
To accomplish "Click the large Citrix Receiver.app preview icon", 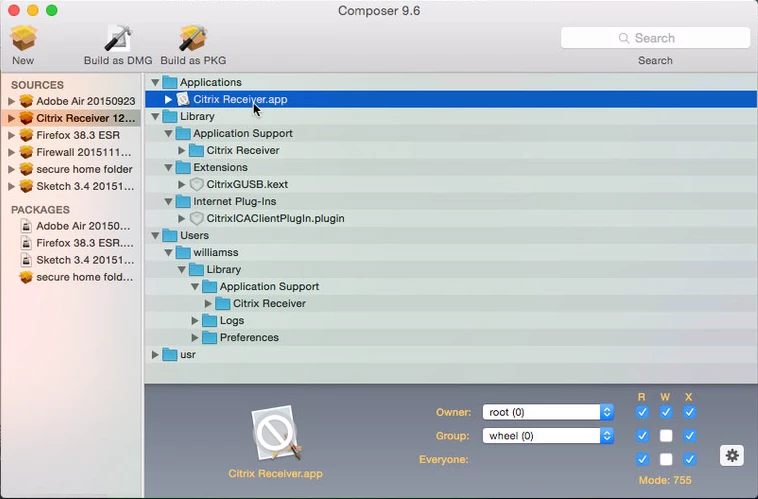I will point(276,433).
